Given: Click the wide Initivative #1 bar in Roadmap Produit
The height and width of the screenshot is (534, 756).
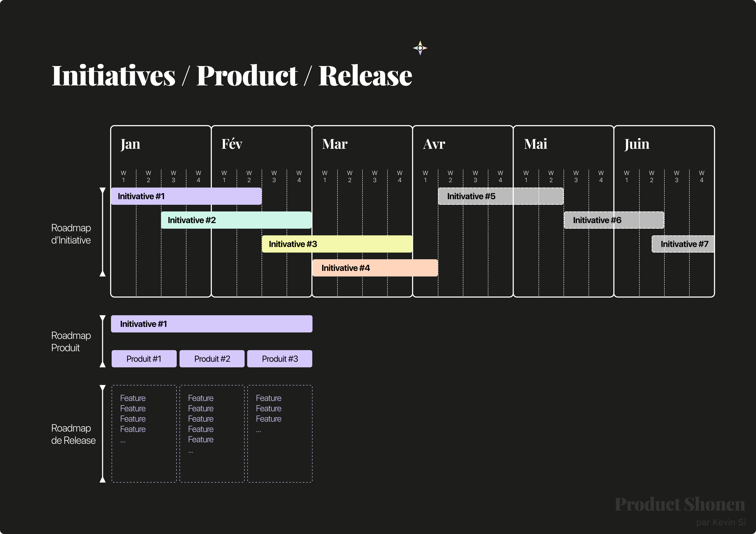Looking at the screenshot, I should click(x=211, y=324).
